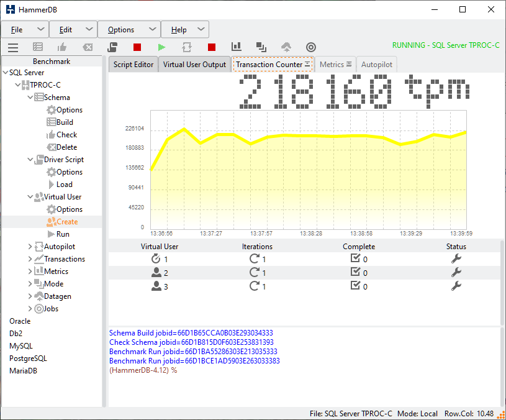Click the virtual user table vertical scrollbar
The image size is (506, 420).
click(502, 283)
